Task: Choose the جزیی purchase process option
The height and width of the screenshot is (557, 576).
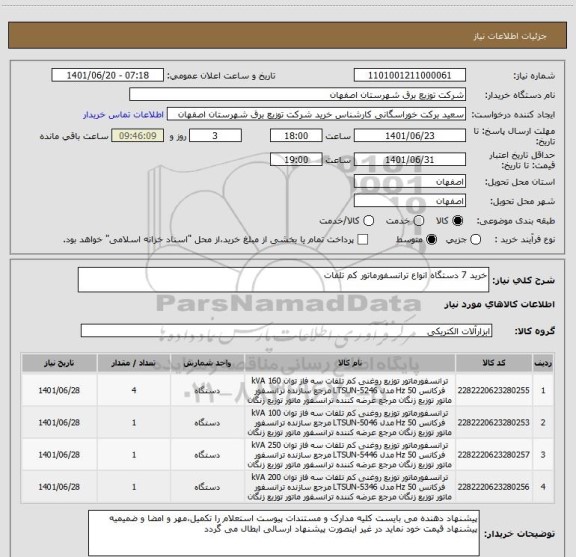Action: [475, 240]
